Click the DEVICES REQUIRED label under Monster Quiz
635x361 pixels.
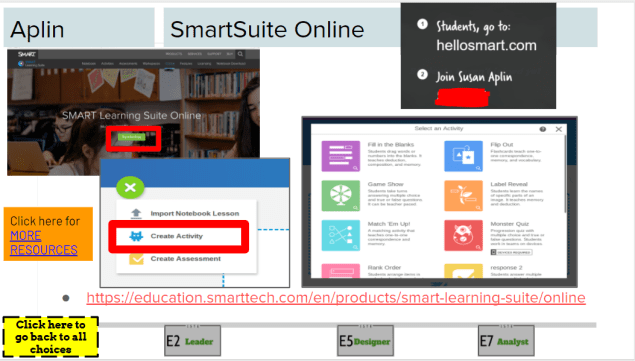click(511, 252)
